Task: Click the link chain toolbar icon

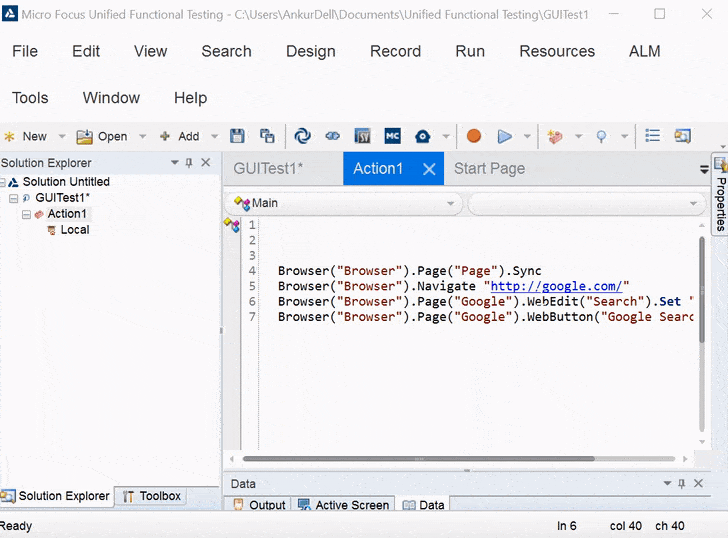Action: pyautogui.click(x=332, y=136)
